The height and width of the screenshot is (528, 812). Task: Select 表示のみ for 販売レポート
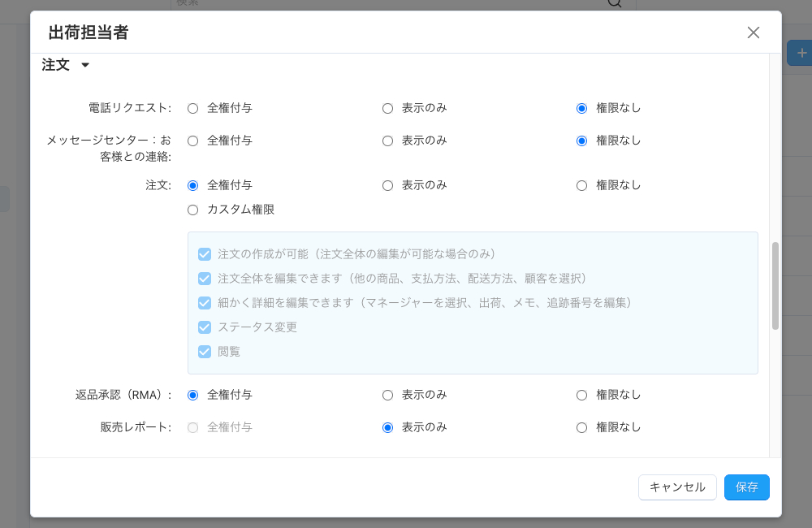[x=387, y=427]
